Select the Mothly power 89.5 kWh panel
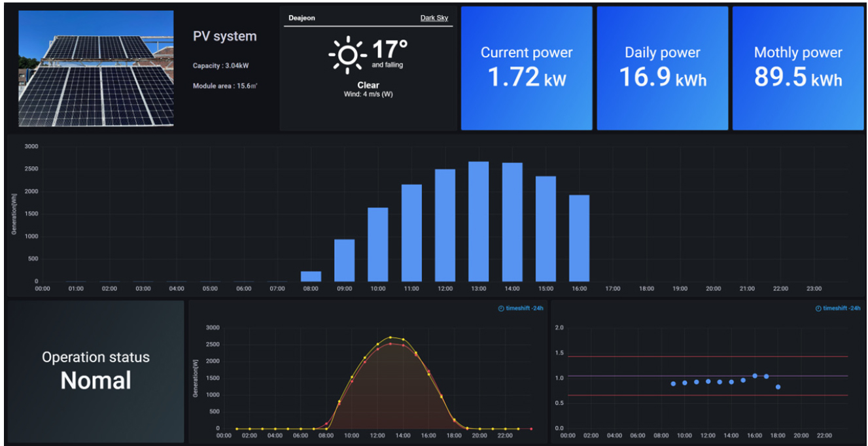The height and width of the screenshot is (446, 868). 798,69
